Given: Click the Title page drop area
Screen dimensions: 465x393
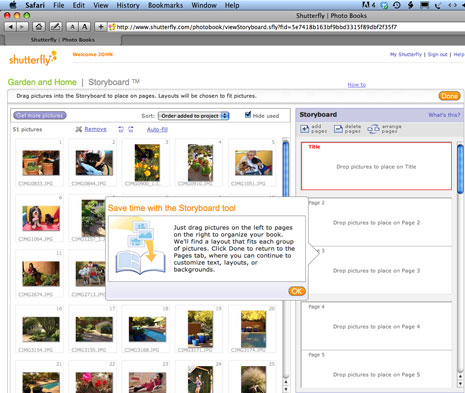Looking at the screenshot, I should pyautogui.click(x=376, y=166).
